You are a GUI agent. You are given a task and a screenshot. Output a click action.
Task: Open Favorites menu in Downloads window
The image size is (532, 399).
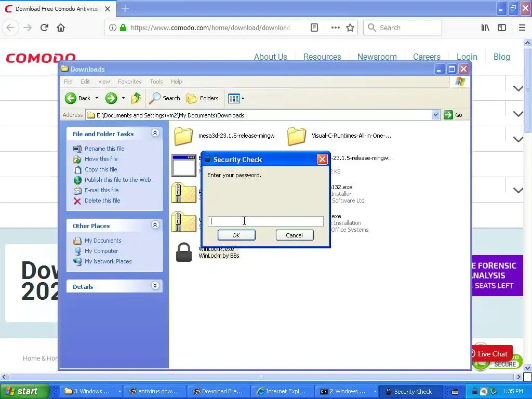[x=129, y=82]
